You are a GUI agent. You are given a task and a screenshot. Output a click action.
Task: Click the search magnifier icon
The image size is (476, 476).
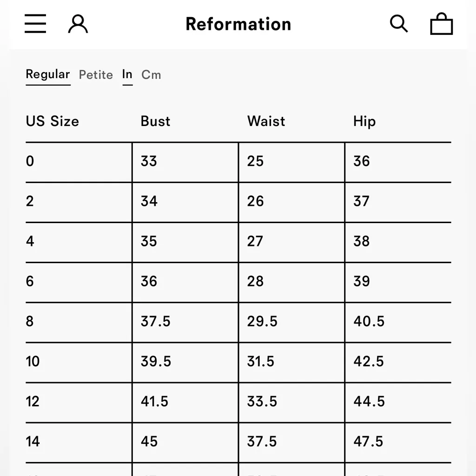(398, 24)
